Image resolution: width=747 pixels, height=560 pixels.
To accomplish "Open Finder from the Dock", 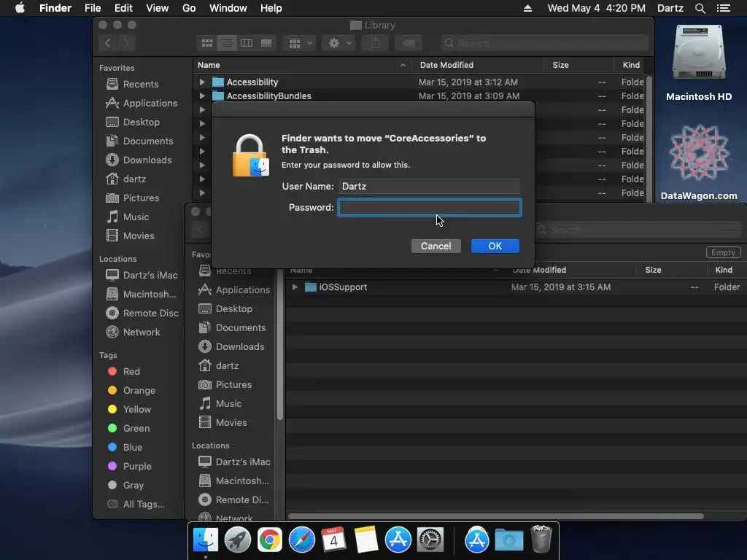I will click(205, 540).
